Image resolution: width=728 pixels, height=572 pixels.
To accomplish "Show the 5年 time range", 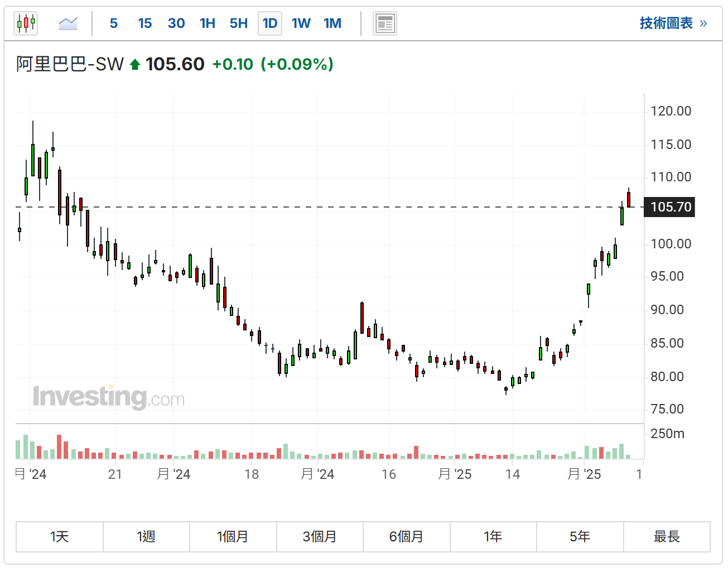I will point(580,537).
